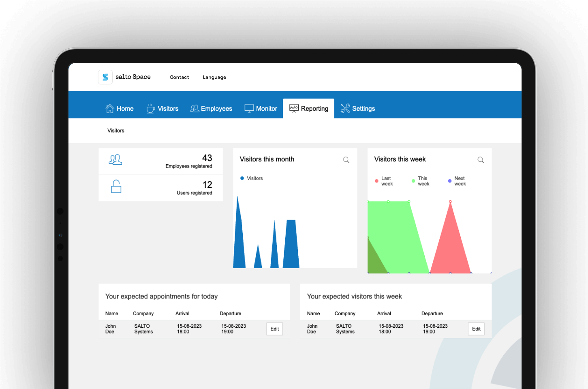Click the Visitors coffee cup icon
The height and width of the screenshot is (389, 588).
tap(151, 108)
